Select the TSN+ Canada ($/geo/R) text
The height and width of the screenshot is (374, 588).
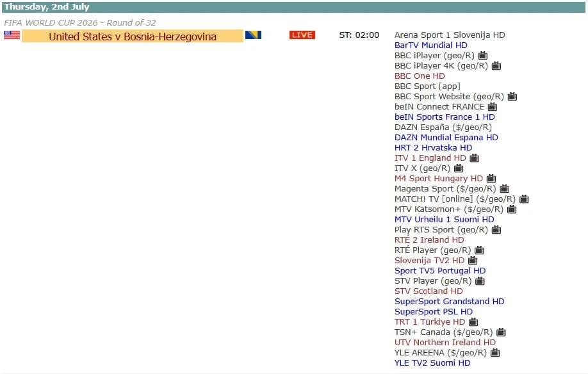[444, 332]
